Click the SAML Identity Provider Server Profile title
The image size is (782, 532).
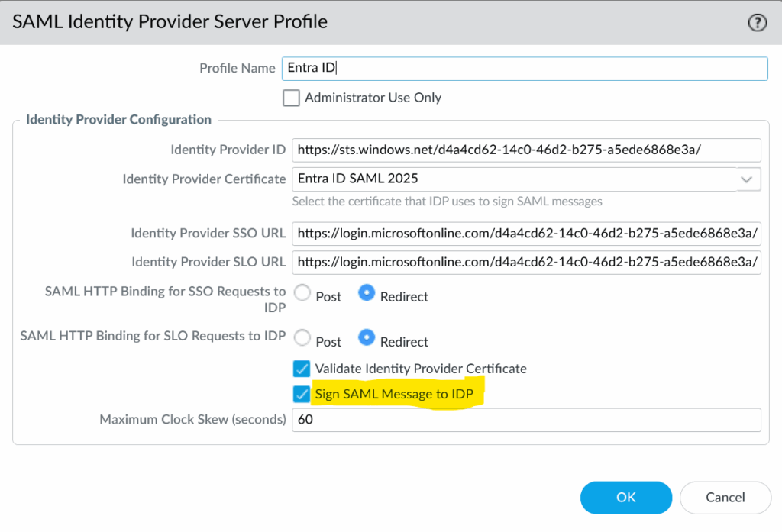click(170, 22)
